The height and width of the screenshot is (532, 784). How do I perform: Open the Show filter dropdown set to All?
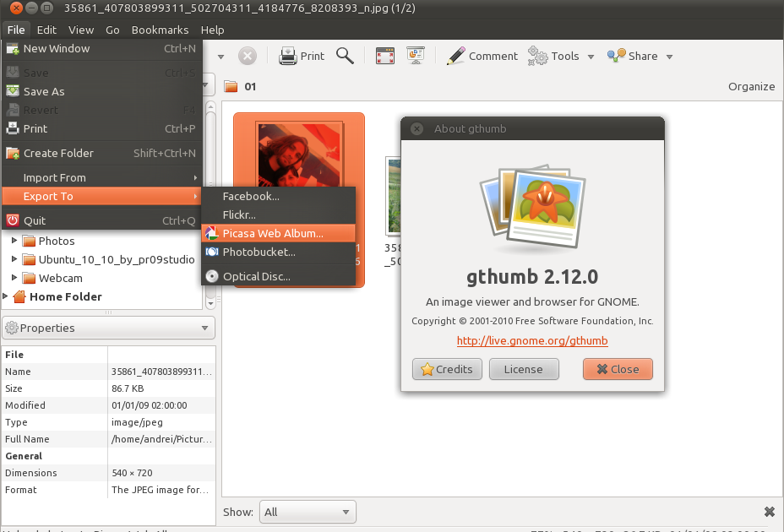click(307, 512)
